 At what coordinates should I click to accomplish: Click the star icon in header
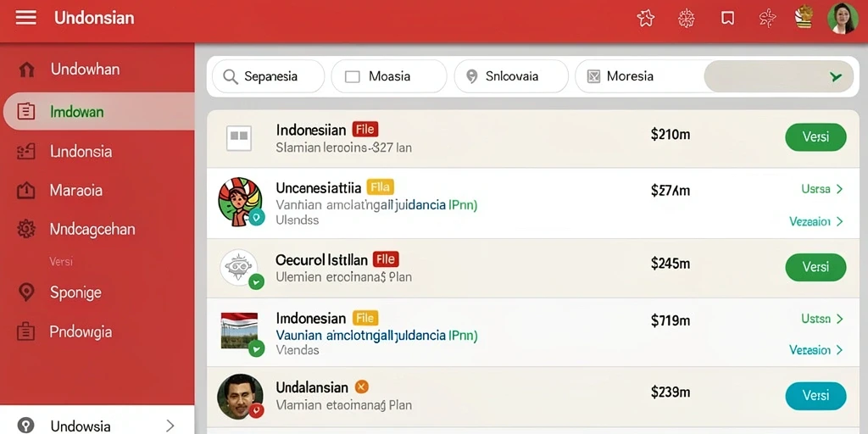645,19
